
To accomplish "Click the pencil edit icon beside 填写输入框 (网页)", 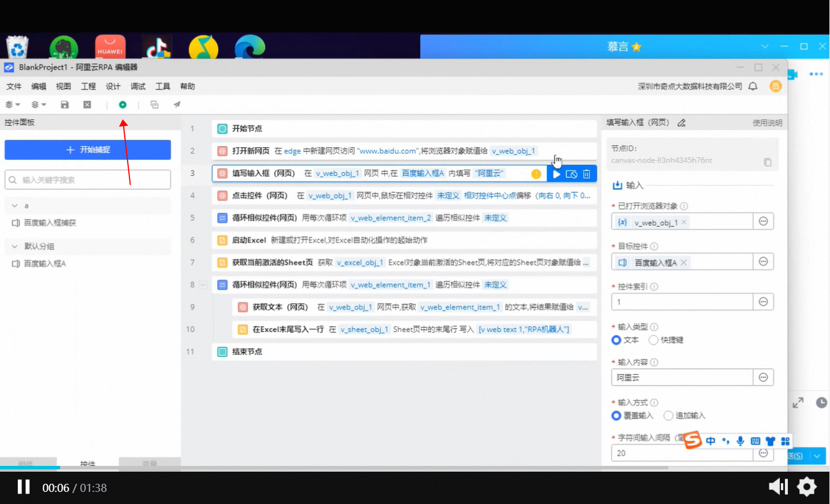I will 682,122.
